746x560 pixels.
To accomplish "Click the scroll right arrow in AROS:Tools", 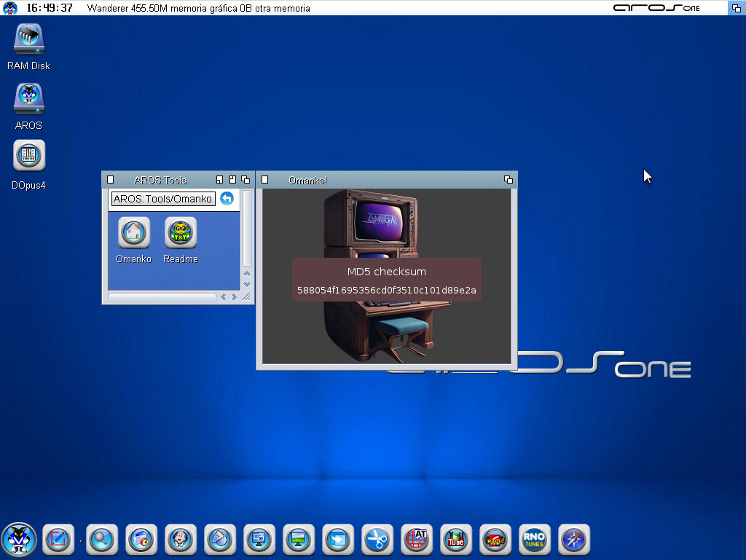I will (234, 297).
